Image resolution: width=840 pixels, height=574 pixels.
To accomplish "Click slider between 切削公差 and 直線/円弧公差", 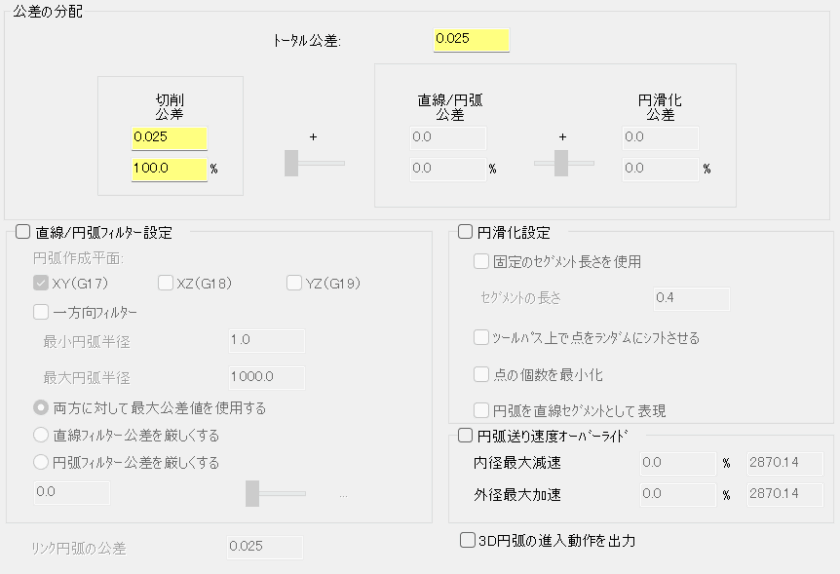I will [292, 162].
